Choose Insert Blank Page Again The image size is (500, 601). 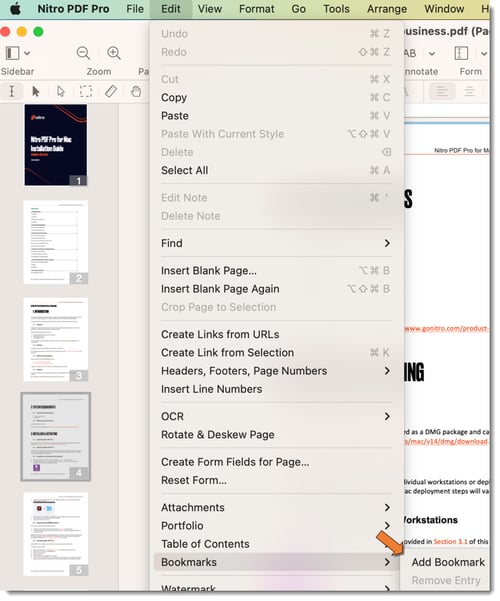275,289
